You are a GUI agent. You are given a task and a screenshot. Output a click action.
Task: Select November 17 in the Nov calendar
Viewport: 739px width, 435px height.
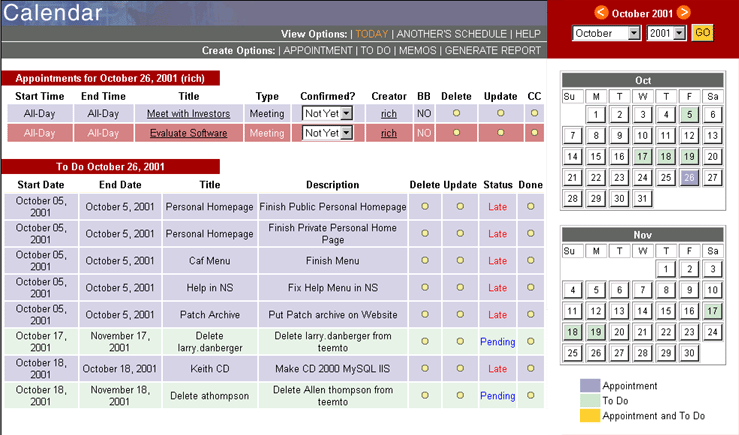[x=712, y=311]
